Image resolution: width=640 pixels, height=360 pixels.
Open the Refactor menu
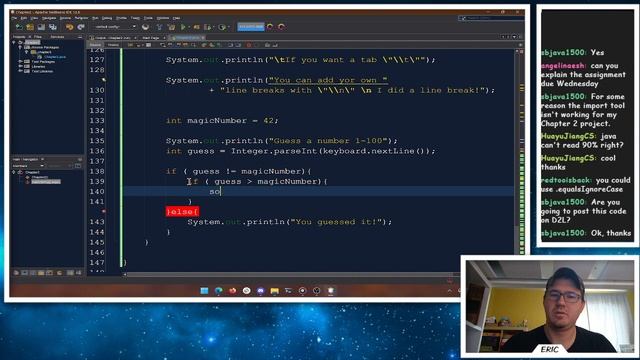(x=81, y=18)
